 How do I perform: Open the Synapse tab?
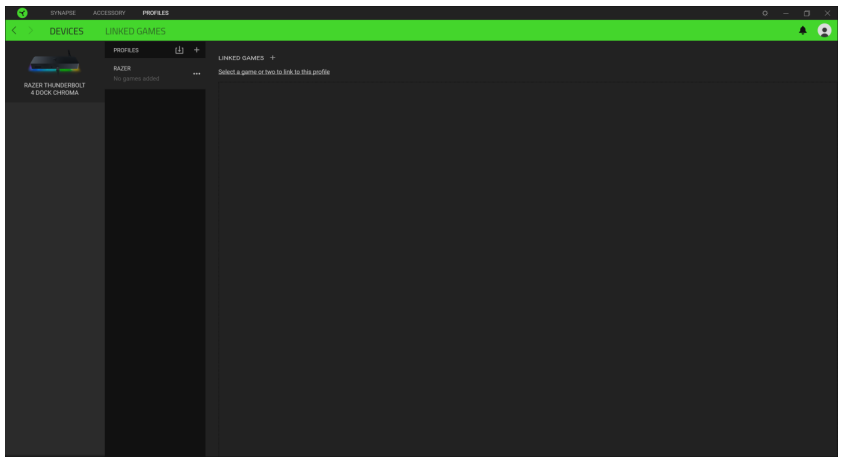pyautogui.click(x=63, y=12)
